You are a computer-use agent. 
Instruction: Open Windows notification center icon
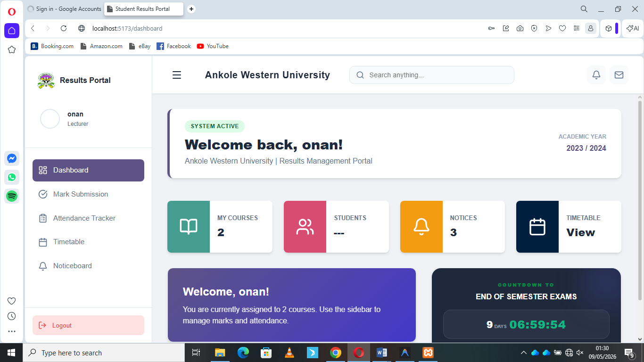[629, 353]
